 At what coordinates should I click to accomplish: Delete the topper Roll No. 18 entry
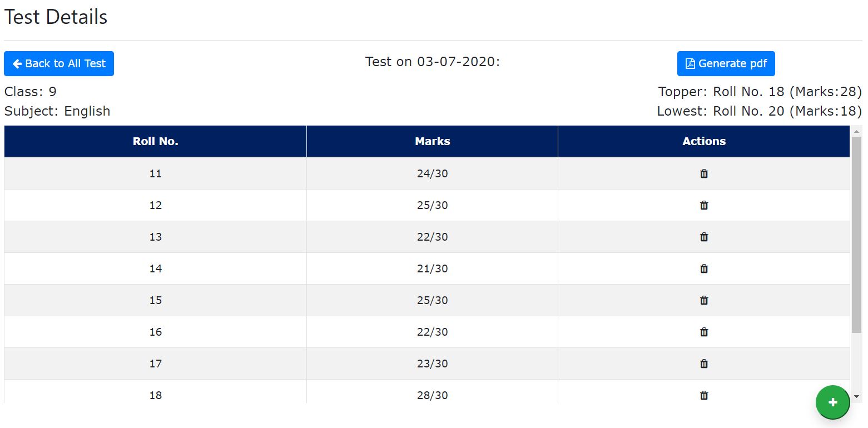pos(704,395)
